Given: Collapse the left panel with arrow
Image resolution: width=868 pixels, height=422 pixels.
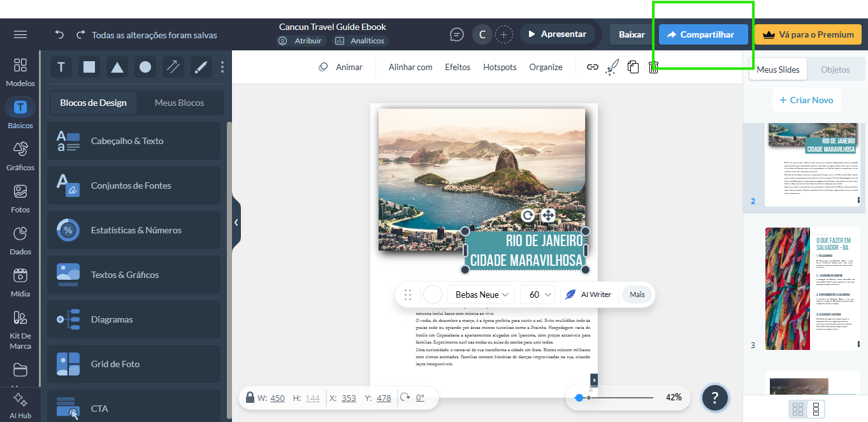Looking at the screenshot, I should [x=236, y=222].
